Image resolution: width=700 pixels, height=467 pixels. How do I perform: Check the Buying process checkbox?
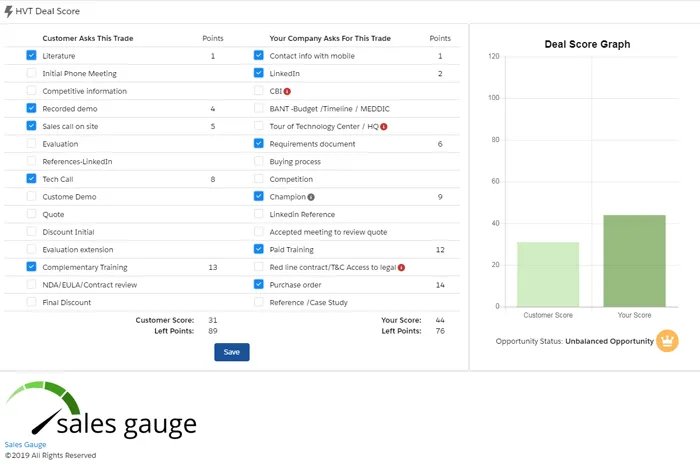pyautogui.click(x=258, y=161)
